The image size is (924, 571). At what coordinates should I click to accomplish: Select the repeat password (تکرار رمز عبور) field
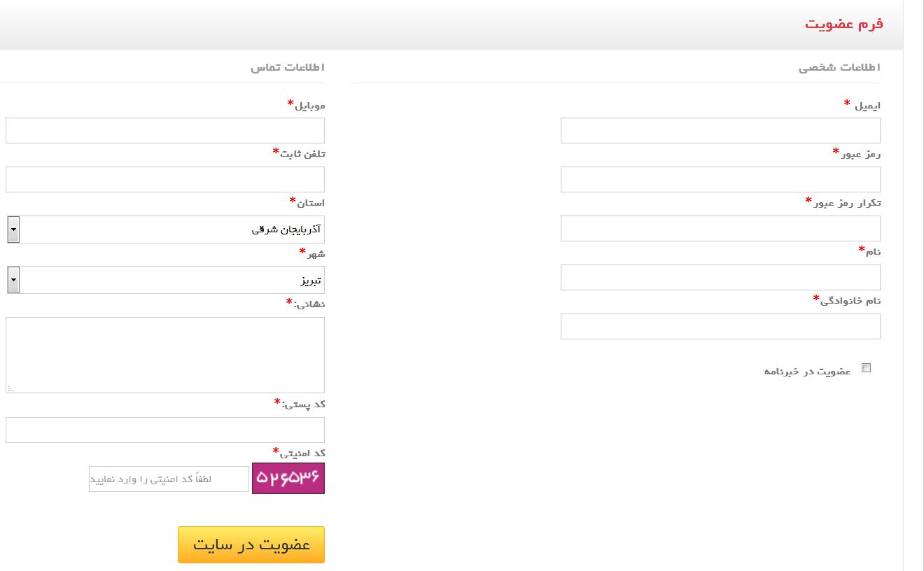point(720,229)
